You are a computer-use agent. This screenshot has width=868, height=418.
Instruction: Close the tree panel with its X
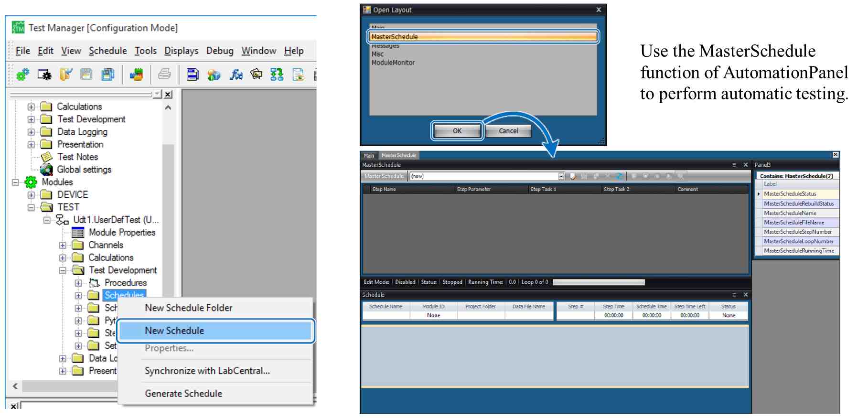tap(168, 95)
